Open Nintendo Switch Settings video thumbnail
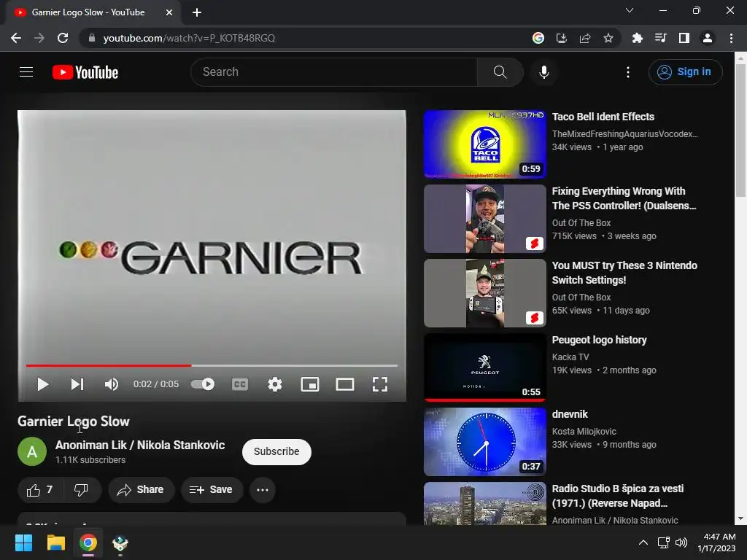This screenshot has height=560, width=747. [x=484, y=293]
